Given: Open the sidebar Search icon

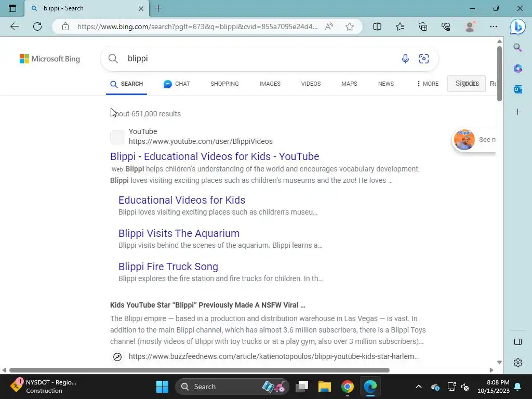Looking at the screenshot, I should pyautogui.click(x=517, y=47).
